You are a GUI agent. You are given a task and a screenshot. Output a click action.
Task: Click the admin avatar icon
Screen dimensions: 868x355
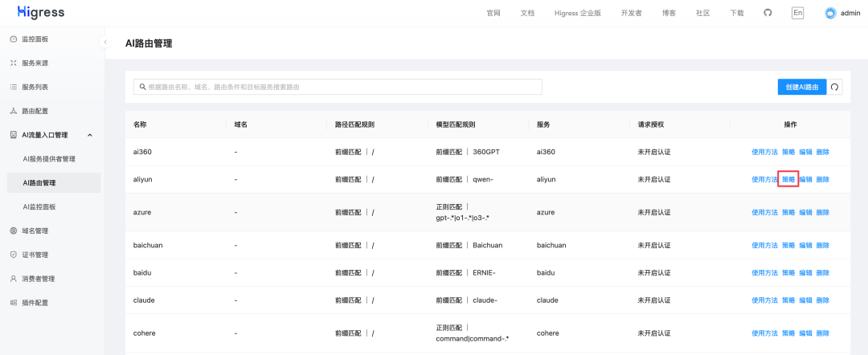(829, 14)
